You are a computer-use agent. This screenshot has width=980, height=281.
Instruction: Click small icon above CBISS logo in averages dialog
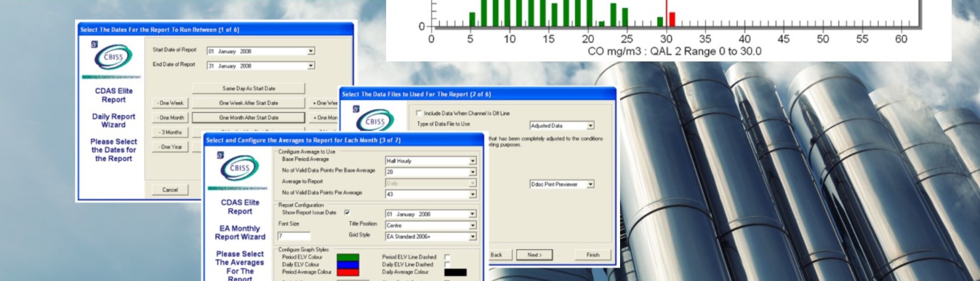220,156
